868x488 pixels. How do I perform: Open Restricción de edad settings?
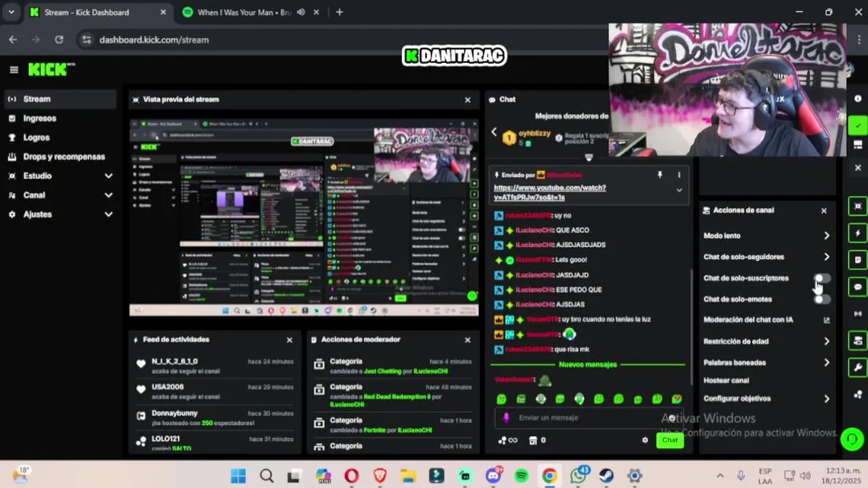coord(766,342)
